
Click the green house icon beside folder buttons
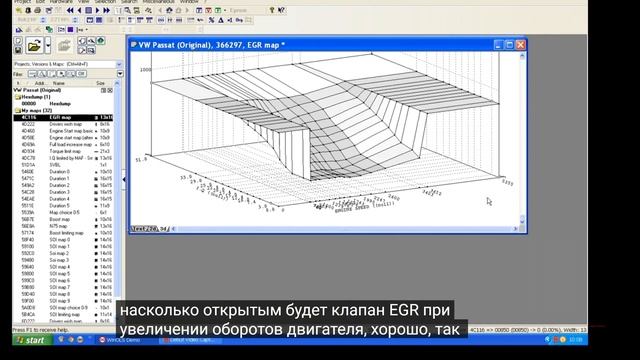100,40
